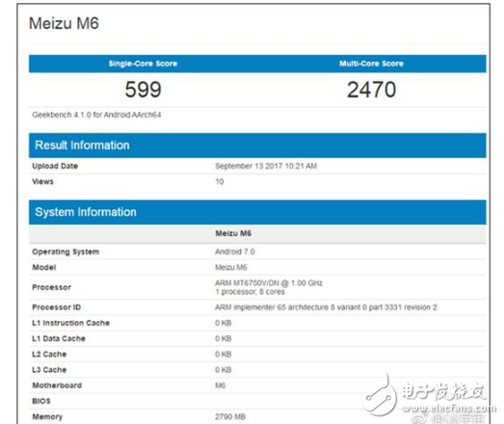Click the Model value Meizu M6
Image resolution: width=504 pixels, height=424 pixels.
coord(230,267)
